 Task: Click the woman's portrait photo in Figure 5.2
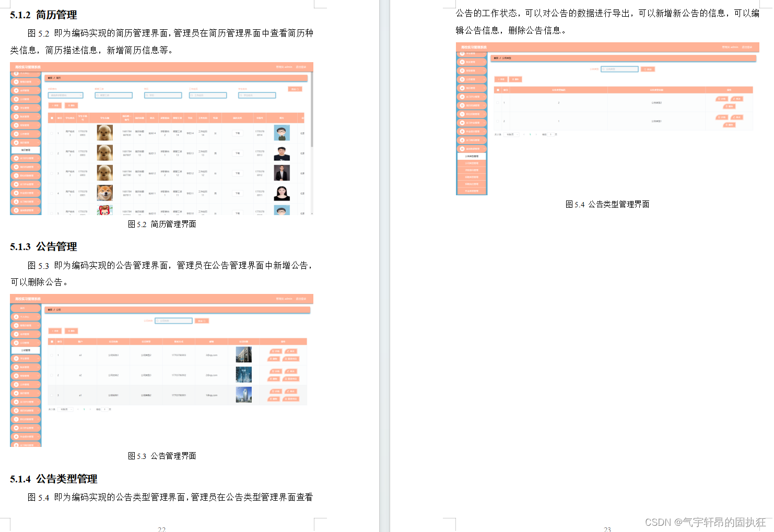tap(282, 193)
